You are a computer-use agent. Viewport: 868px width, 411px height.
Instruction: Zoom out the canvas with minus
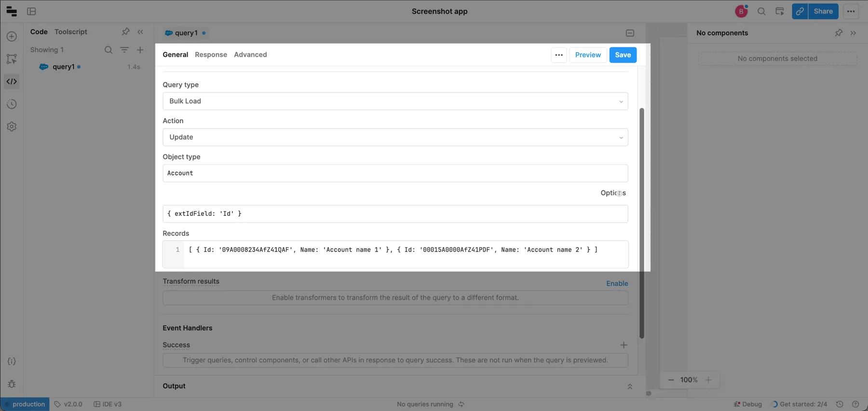click(671, 380)
